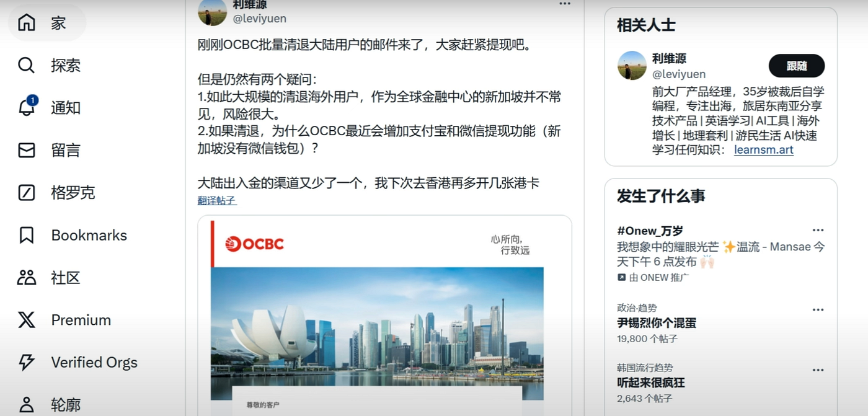
Task: Open the 听起来很疯狂 trending topic
Action: point(651,383)
